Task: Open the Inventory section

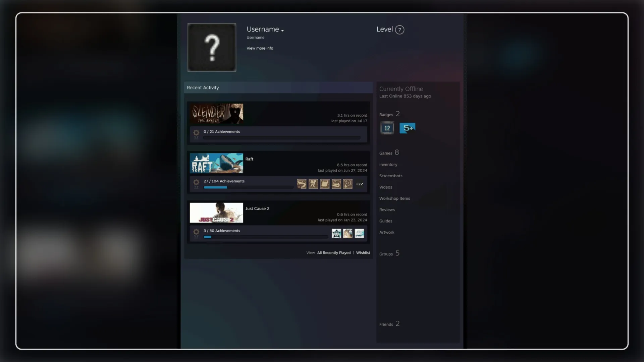Action: pos(388,165)
